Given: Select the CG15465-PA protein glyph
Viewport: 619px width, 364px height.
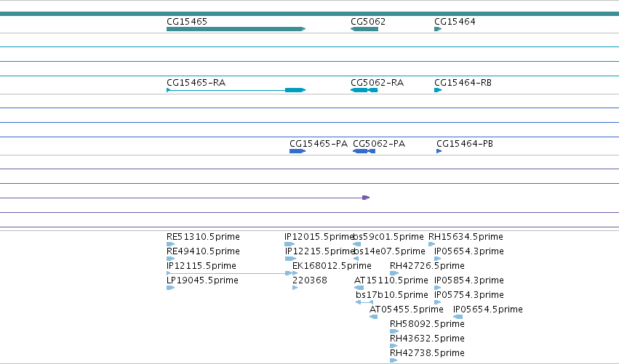Looking at the screenshot, I should (297, 151).
